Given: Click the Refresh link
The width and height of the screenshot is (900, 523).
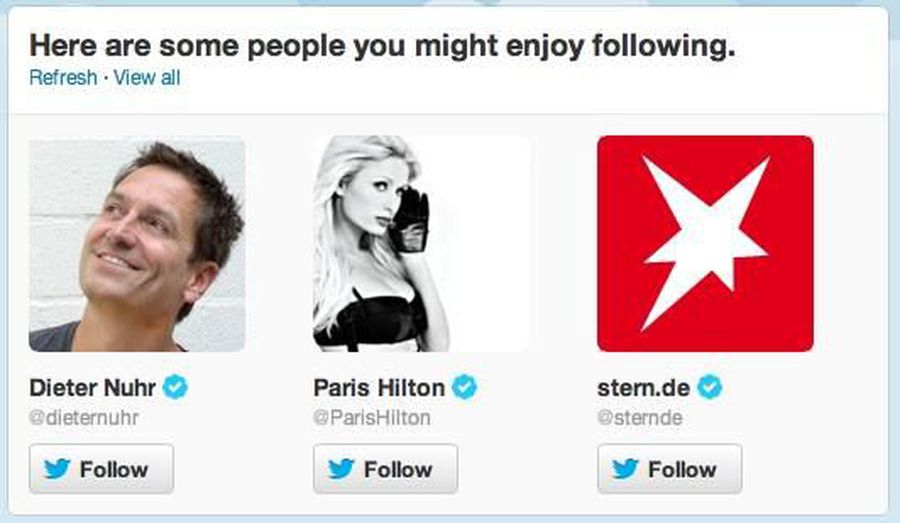Looking at the screenshot, I should (x=63, y=77).
